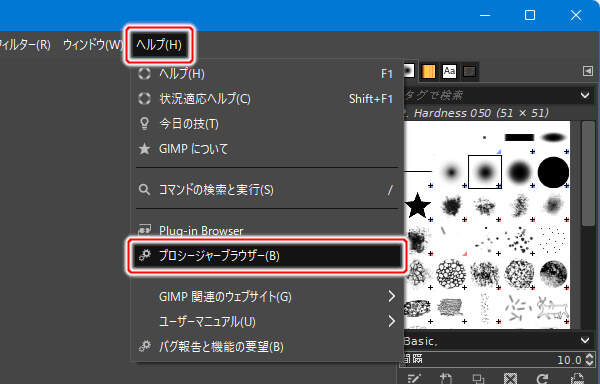Increase brush spacing with the up arrow
The height and width of the screenshot is (384, 600).
click(x=590, y=356)
